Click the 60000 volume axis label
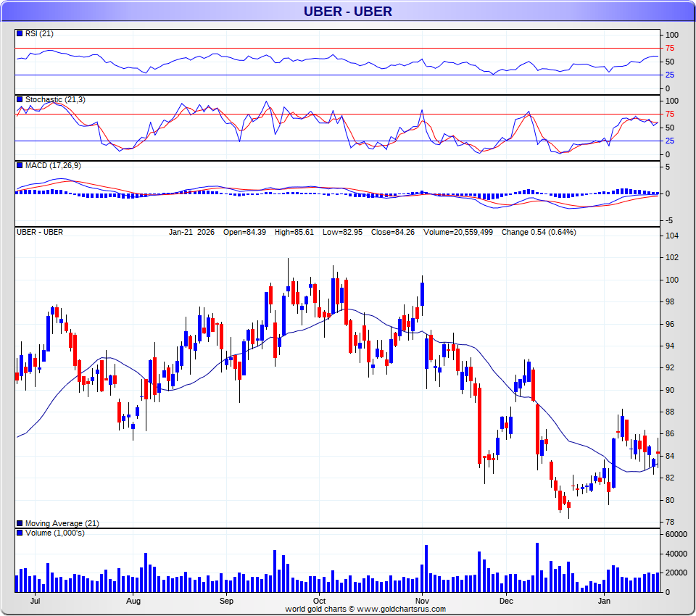Screen dimensions: 696x616 point(676,534)
